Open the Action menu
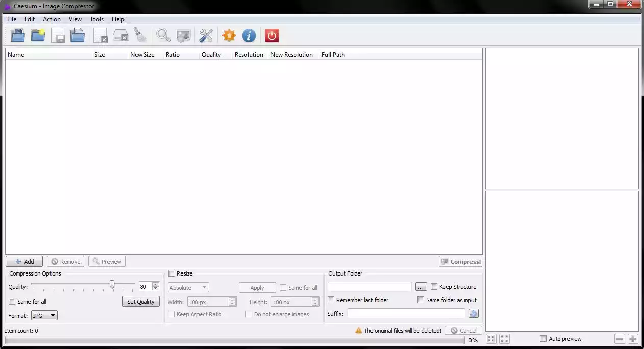The height and width of the screenshot is (349, 644). [x=52, y=19]
